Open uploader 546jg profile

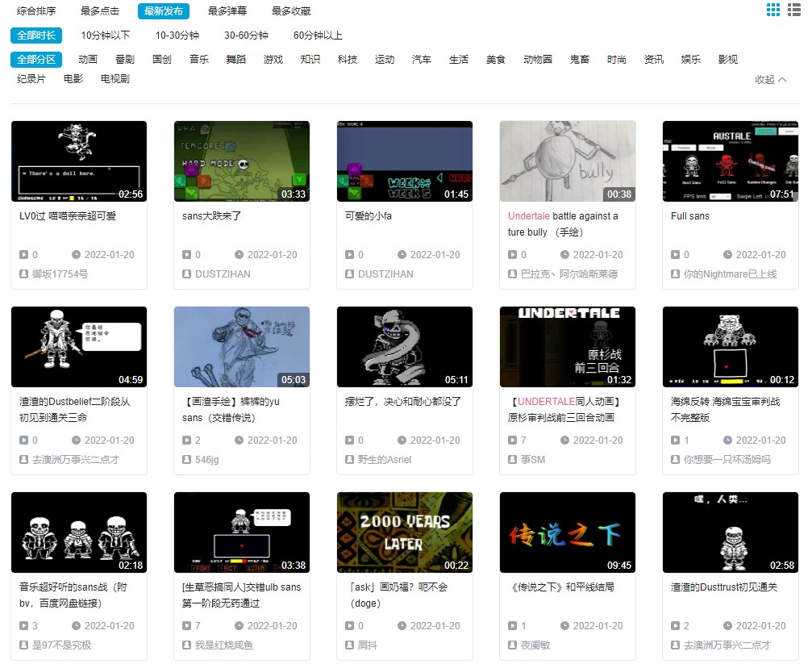207,459
